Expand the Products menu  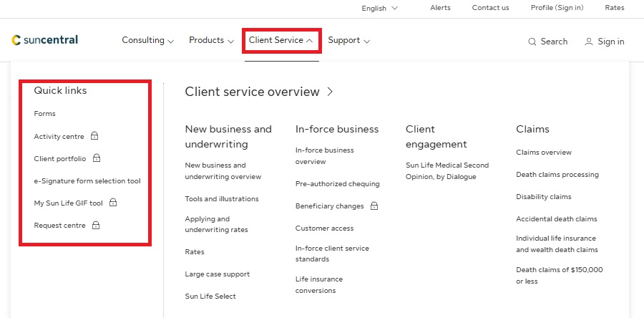tap(211, 40)
